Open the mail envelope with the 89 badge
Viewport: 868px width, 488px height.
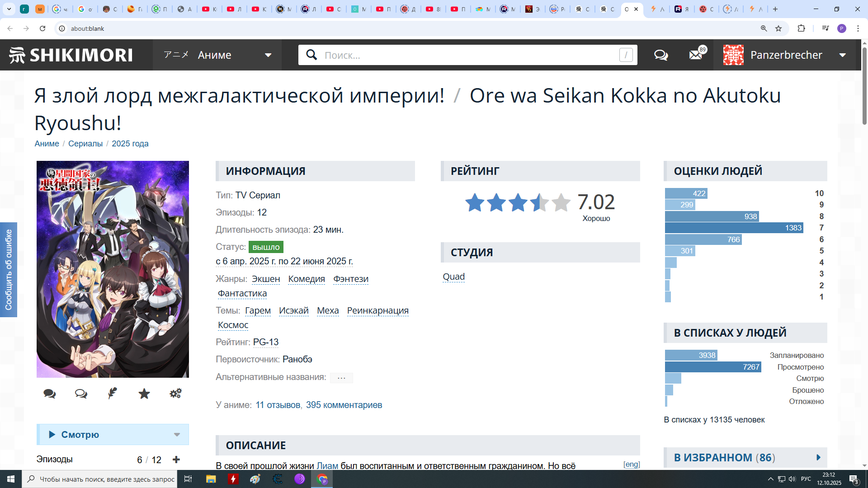(x=696, y=55)
